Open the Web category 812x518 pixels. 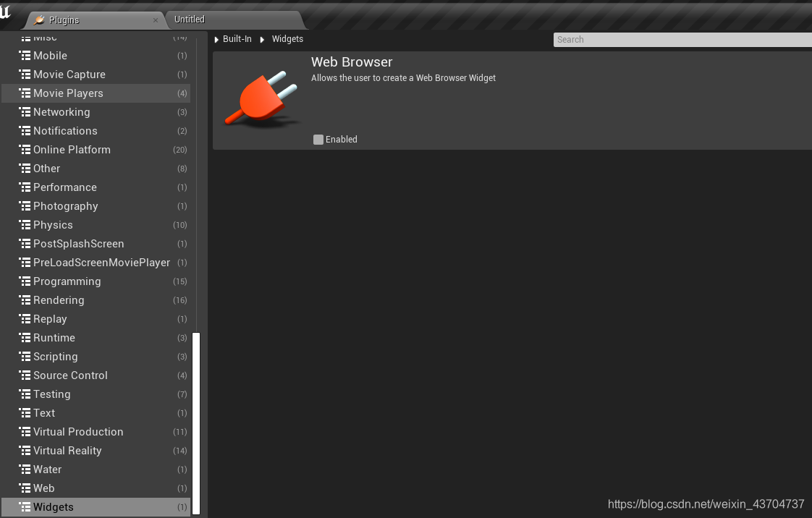[x=96, y=488]
